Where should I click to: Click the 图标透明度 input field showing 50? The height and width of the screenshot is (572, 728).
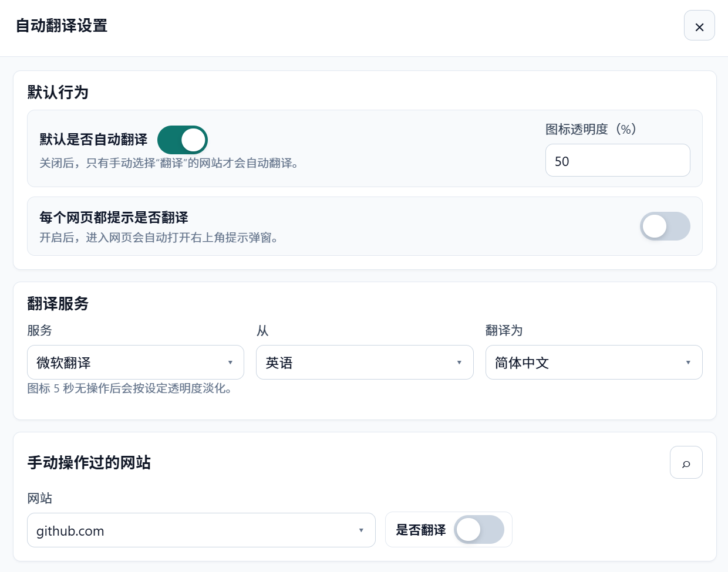(618, 160)
